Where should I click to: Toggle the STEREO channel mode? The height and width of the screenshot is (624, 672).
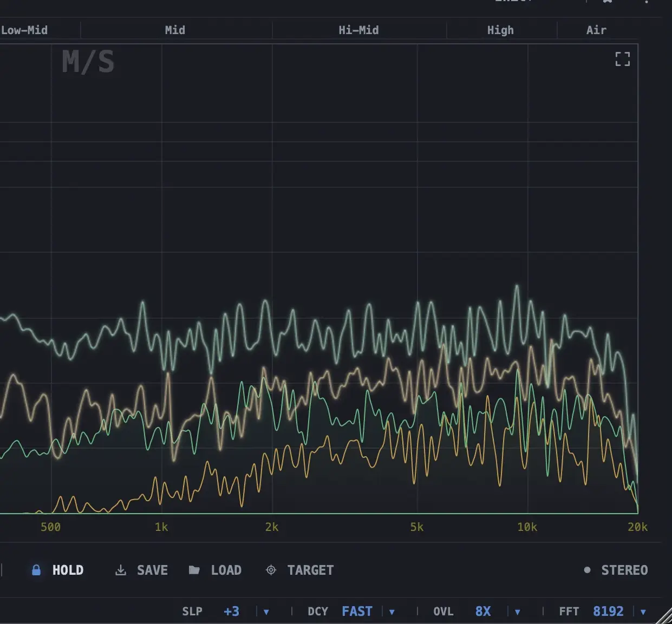tap(624, 570)
